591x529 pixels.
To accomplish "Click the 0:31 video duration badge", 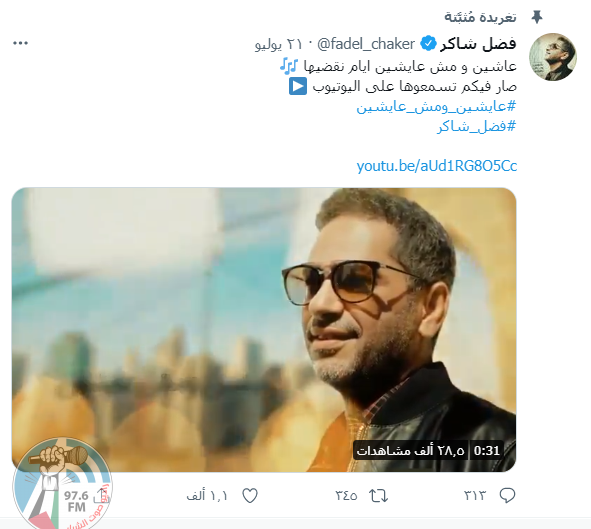I will click(487, 450).
